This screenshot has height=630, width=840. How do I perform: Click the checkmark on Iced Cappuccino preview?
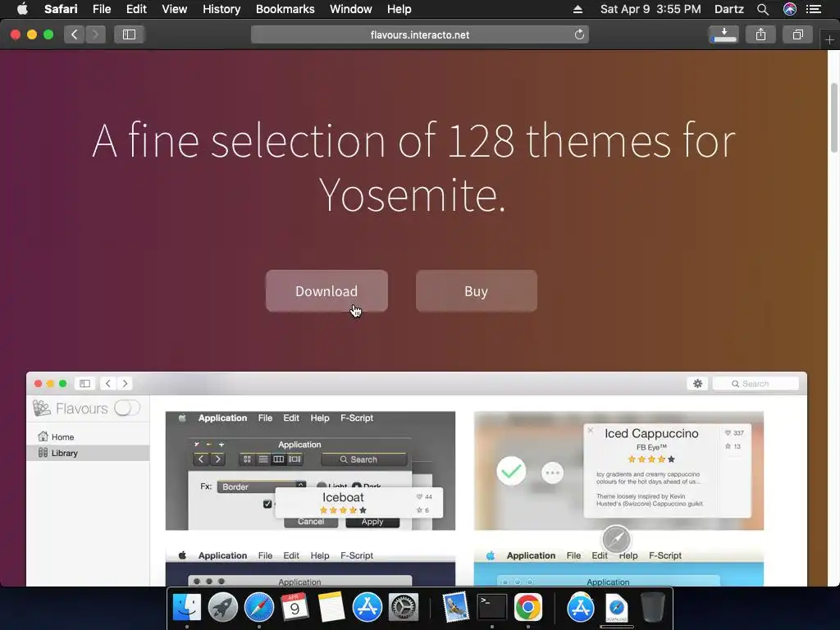point(511,471)
